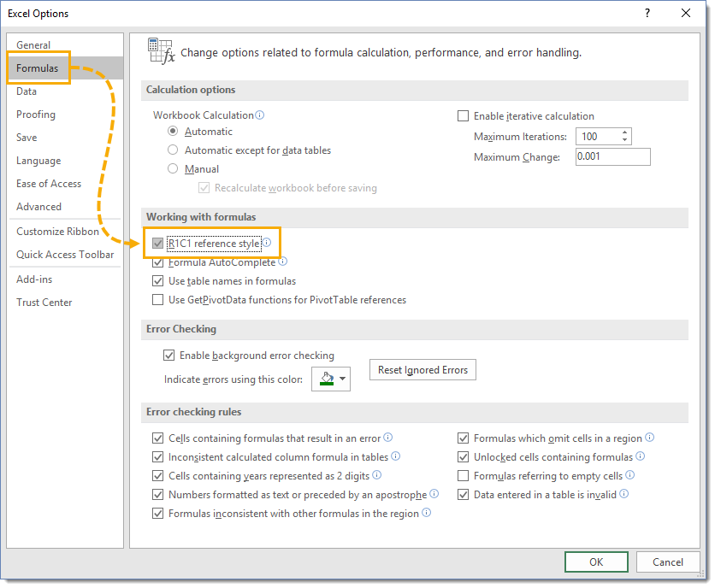715x588 pixels.
Task: Toggle Use table names in formulas
Action: pos(157,281)
